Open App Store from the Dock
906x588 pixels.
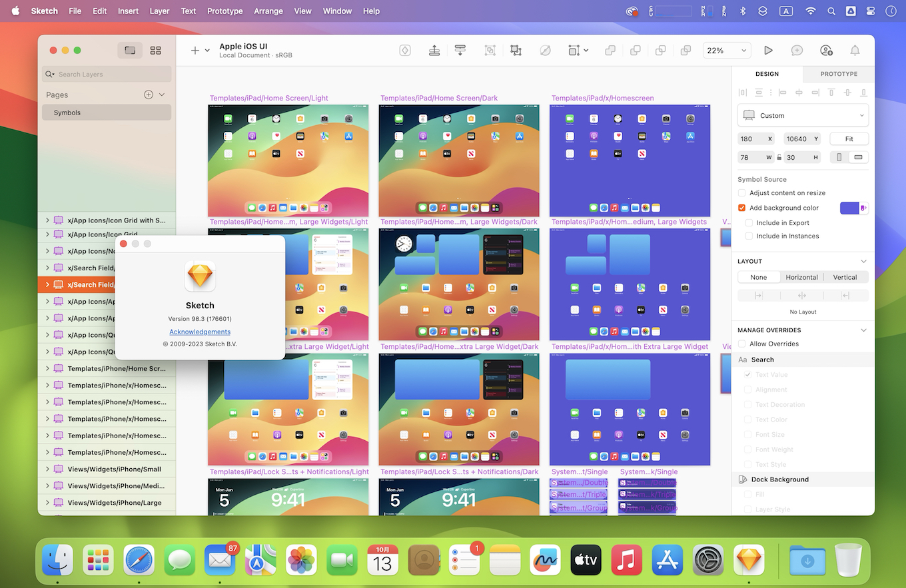[x=668, y=560]
